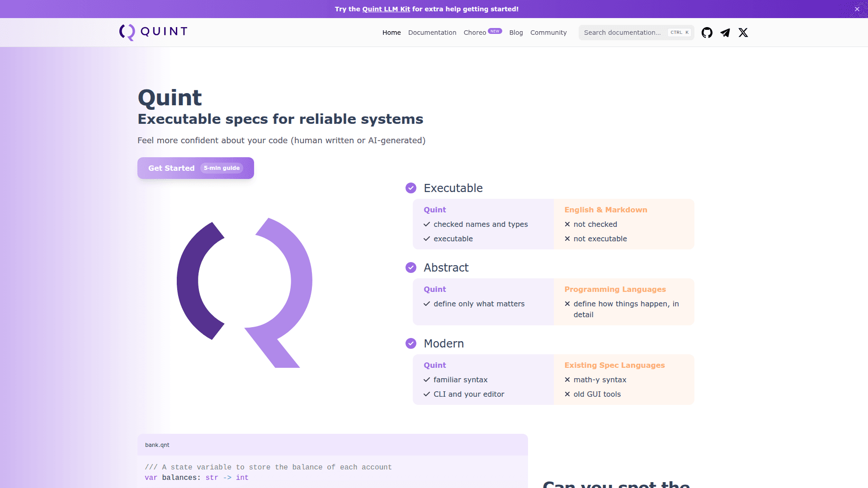Navigate to the Blog page
868x488 pixels.
[x=516, y=33]
